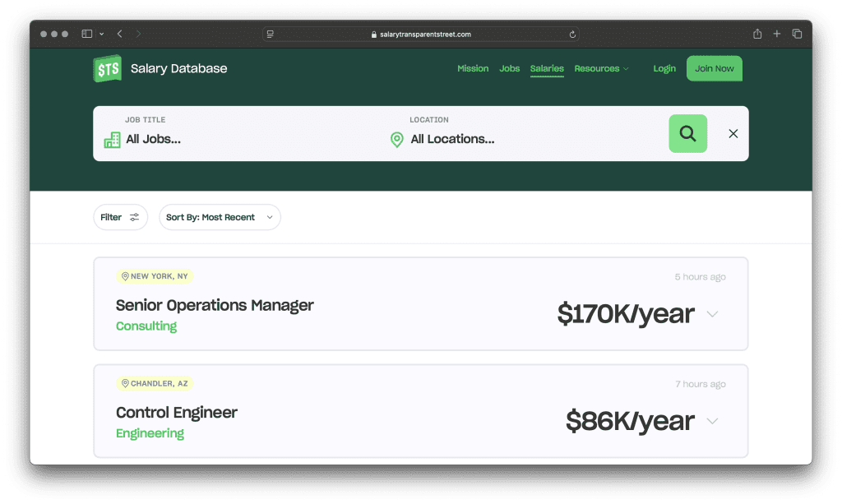Click the location pin icon beside All Locations
842x504 pixels.
click(x=397, y=140)
